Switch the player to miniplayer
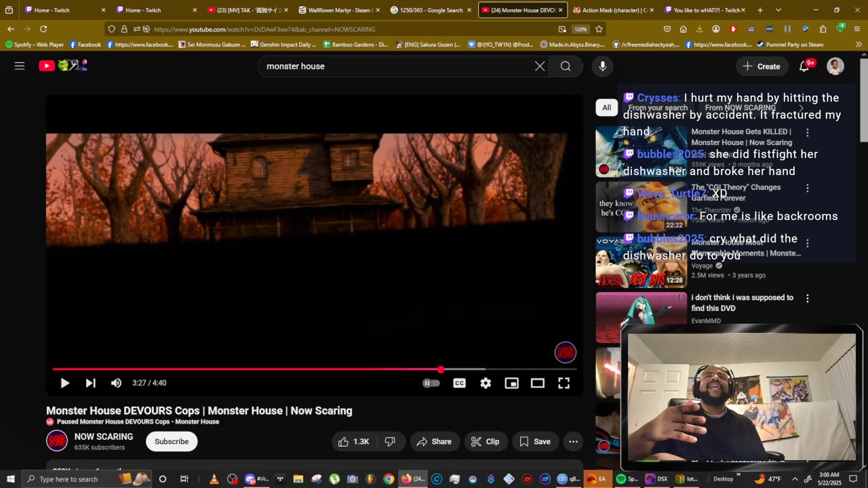 511,383
